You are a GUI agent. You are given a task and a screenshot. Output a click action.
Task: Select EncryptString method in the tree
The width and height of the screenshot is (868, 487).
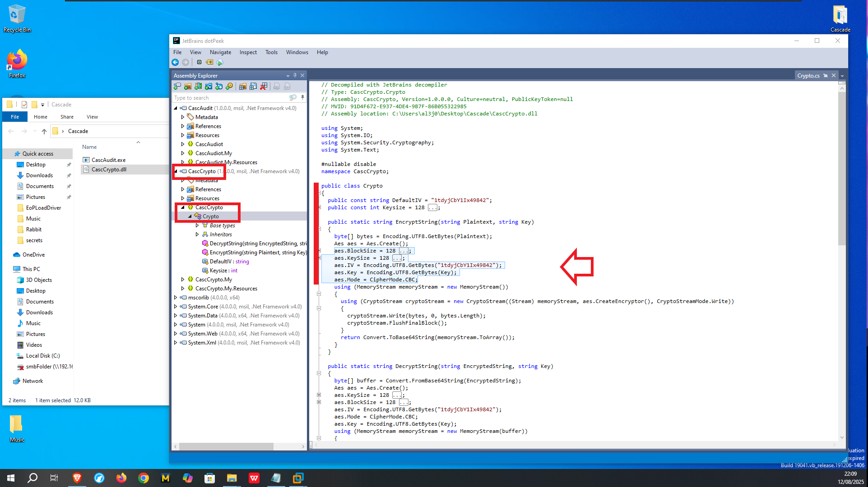coord(254,253)
